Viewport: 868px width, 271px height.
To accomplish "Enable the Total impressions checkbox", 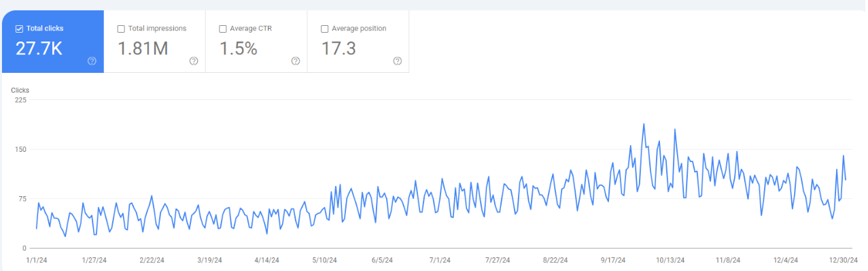I will click(x=121, y=29).
